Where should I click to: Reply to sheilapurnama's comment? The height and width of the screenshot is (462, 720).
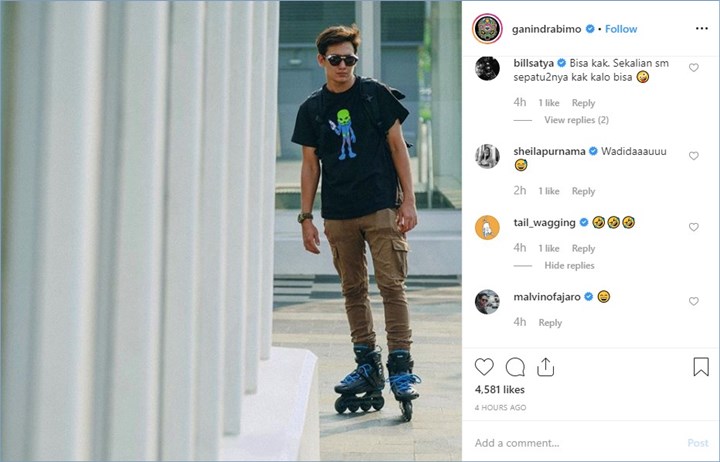click(583, 191)
